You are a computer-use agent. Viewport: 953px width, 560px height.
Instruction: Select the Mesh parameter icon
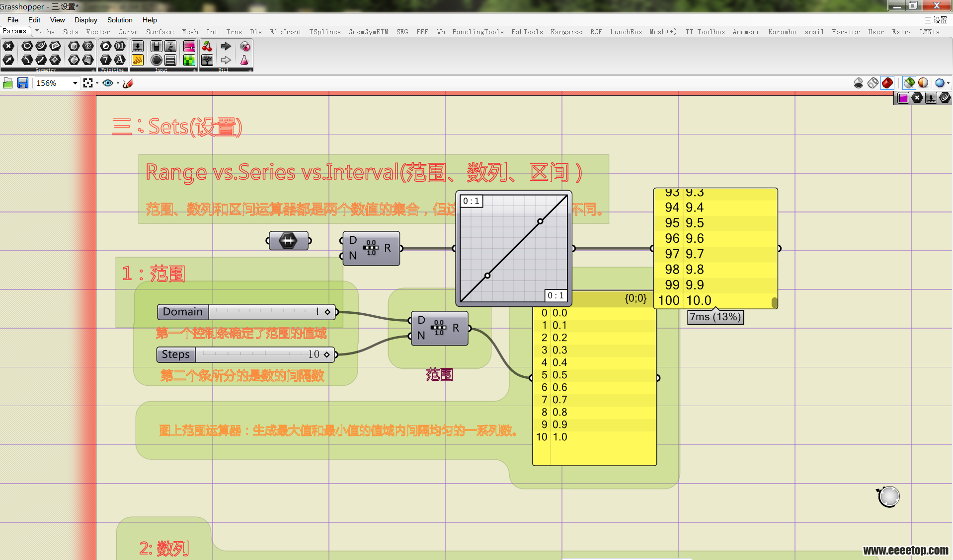88,47
